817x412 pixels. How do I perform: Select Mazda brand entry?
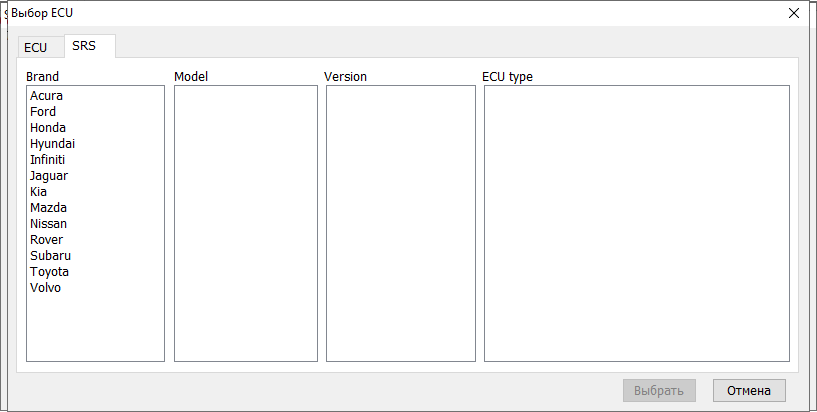point(48,208)
